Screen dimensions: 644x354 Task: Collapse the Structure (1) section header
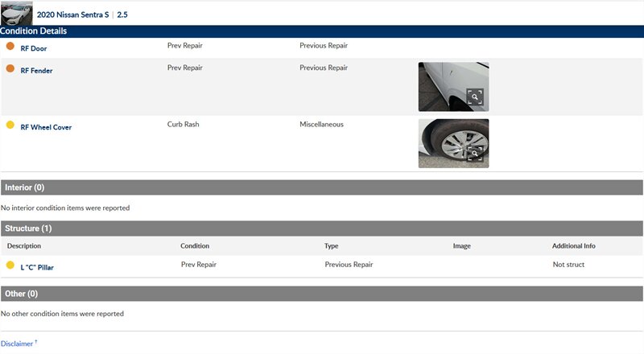[x=322, y=228]
